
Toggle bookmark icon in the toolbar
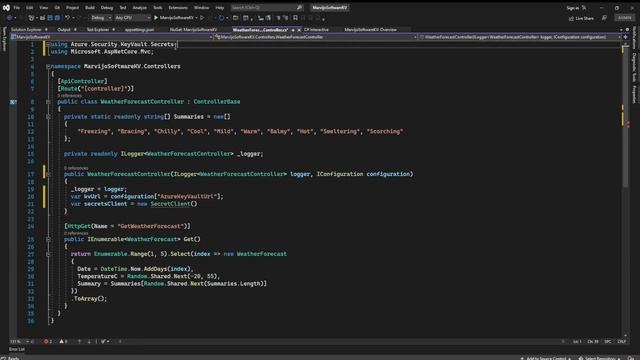point(295,18)
